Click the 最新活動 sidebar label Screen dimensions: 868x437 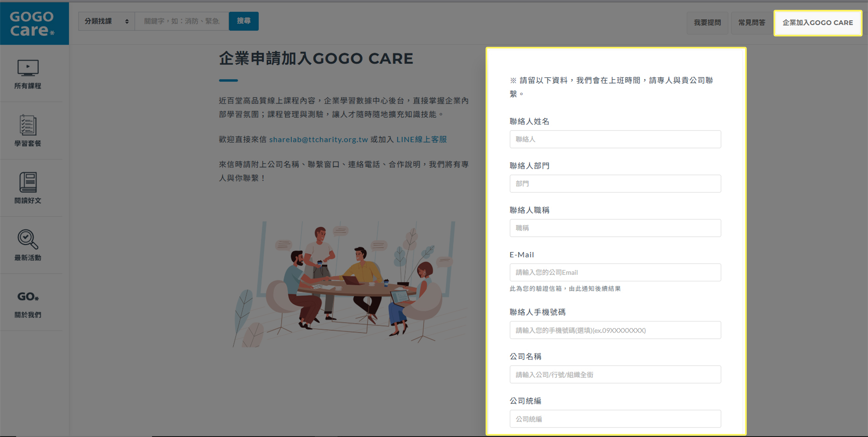[28, 258]
